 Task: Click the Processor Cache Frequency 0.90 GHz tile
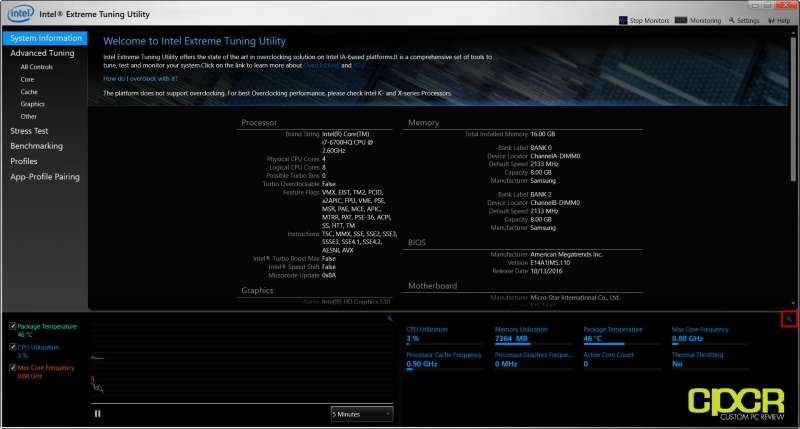(444, 360)
